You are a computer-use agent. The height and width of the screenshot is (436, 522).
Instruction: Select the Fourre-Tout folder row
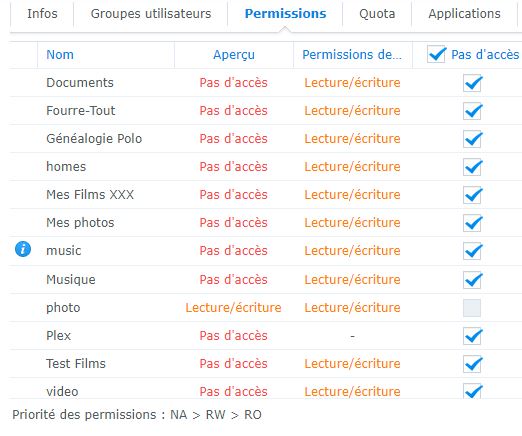click(265, 111)
